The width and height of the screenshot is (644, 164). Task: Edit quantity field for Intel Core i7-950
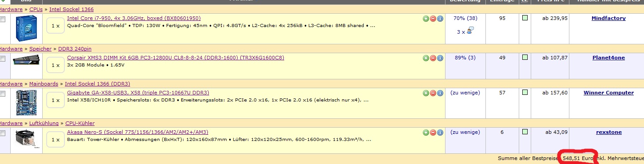click(56, 26)
